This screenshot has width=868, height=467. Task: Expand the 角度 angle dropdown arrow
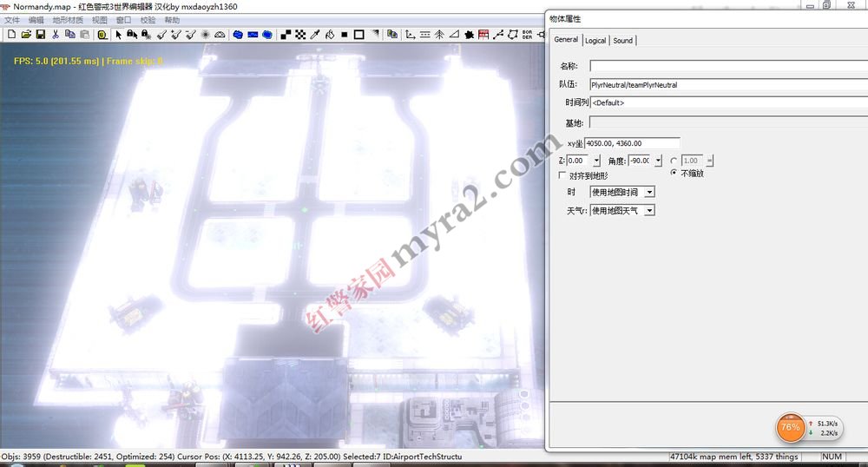pyautogui.click(x=658, y=161)
